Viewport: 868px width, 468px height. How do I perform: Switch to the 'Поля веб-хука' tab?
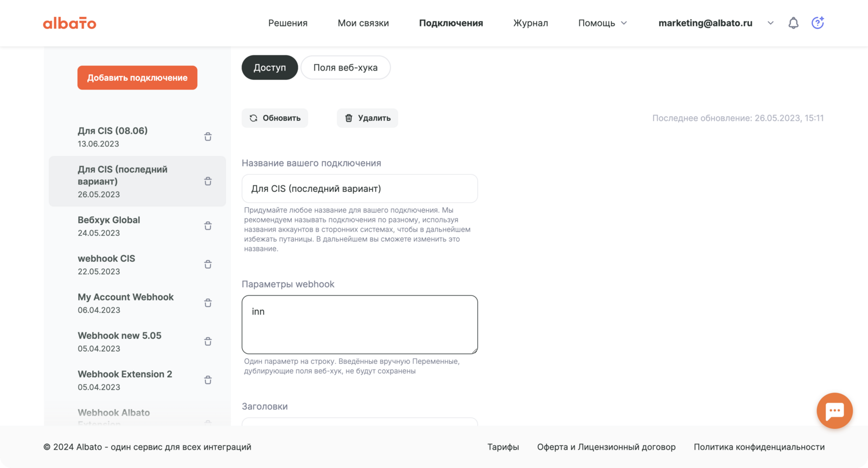point(345,68)
